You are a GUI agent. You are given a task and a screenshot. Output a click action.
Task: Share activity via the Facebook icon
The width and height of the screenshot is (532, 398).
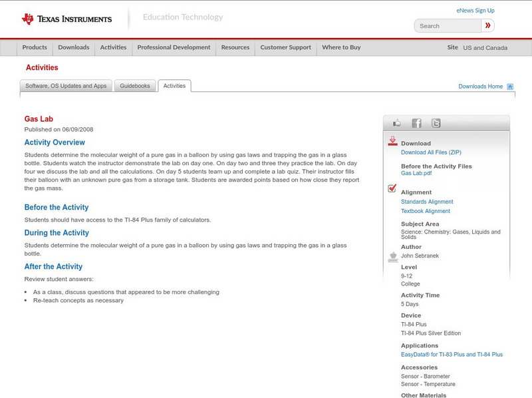(x=416, y=123)
